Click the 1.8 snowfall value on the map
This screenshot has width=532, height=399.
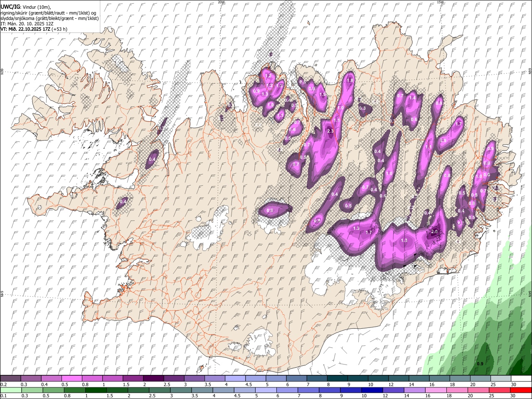350,80
